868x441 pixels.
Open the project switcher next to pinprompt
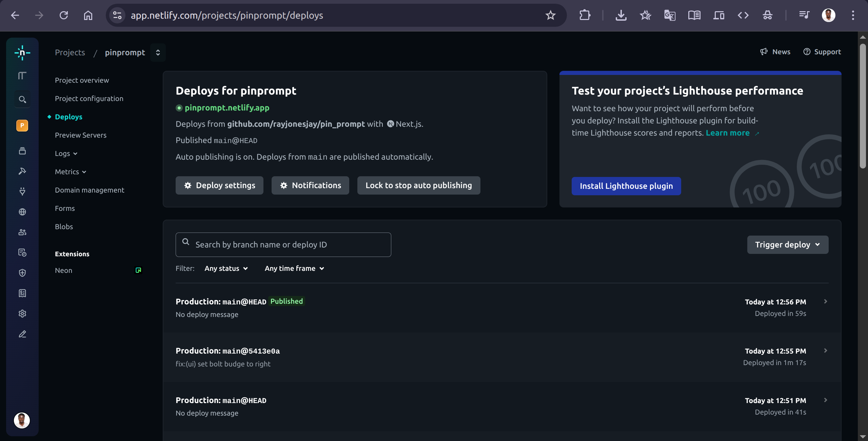click(158, 53)
